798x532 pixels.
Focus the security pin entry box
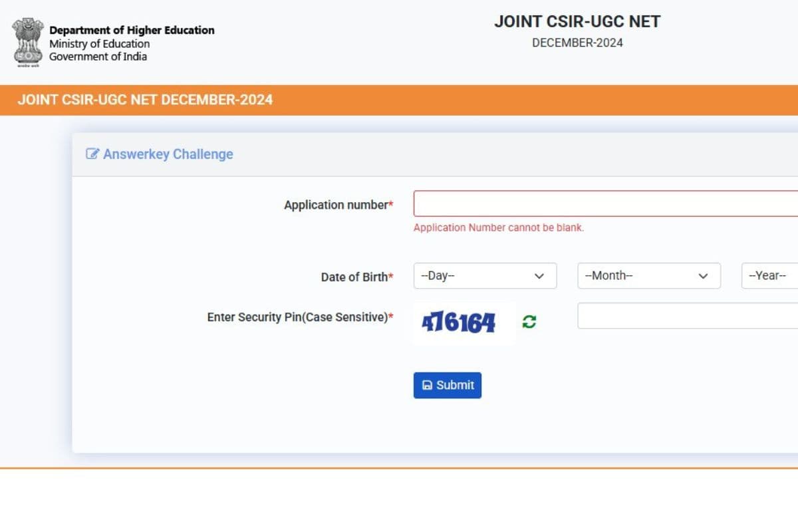coord(685,316)
